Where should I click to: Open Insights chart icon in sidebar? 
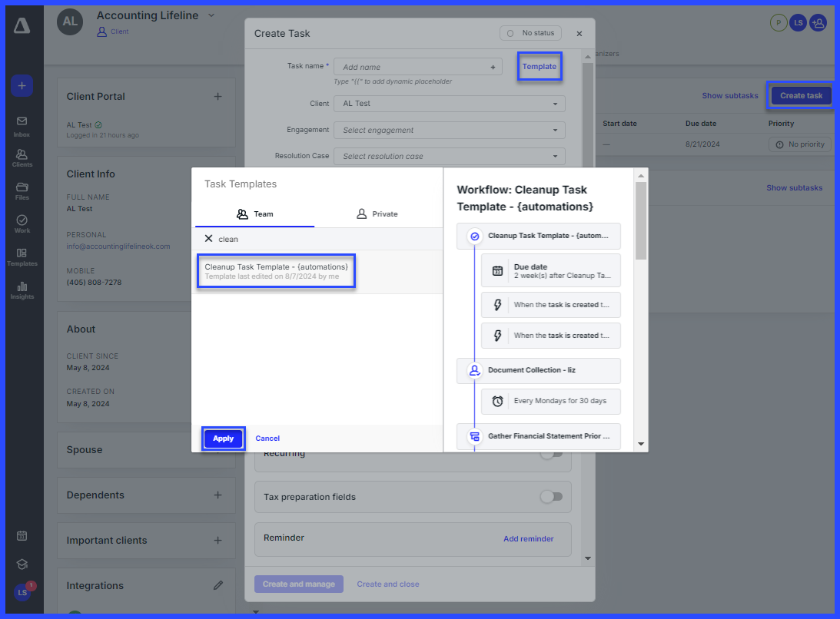(22, 290)
